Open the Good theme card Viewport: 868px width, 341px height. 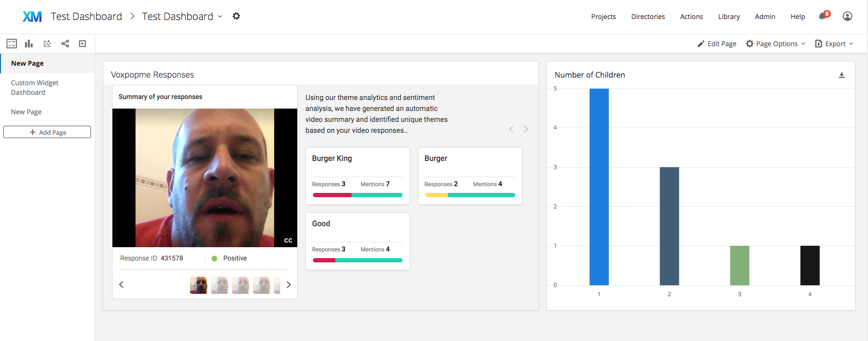pyautogui.click(x=358, y=241)
